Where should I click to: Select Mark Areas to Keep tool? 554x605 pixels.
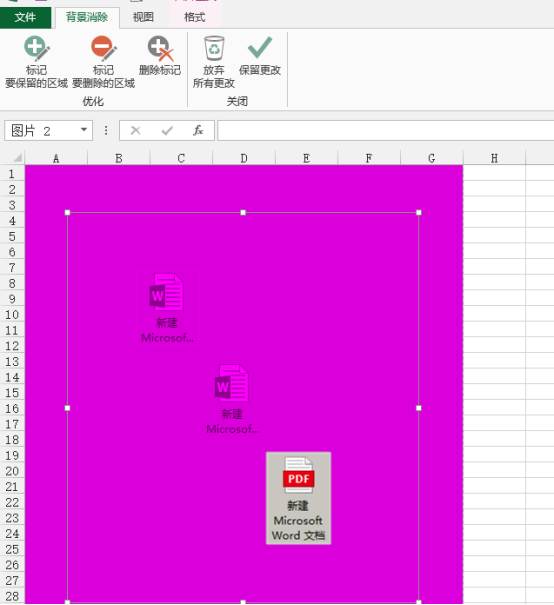tap(36, 62)
